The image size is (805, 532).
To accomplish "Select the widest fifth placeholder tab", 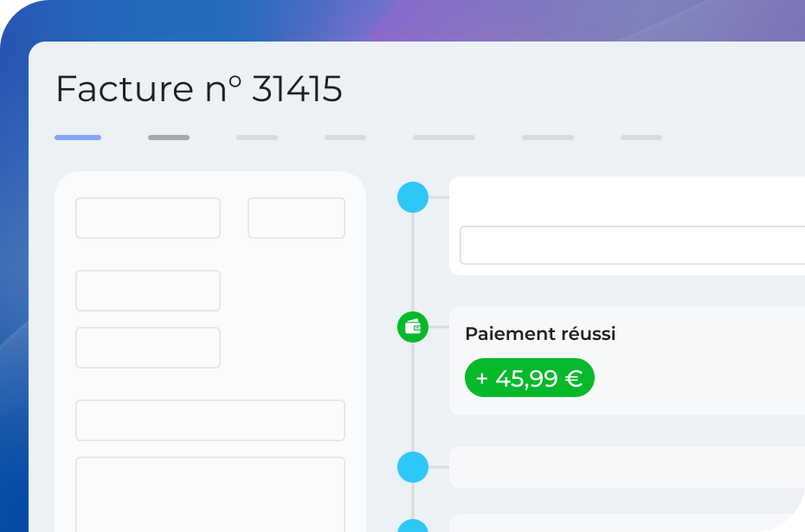I will (x=444, y=138).
